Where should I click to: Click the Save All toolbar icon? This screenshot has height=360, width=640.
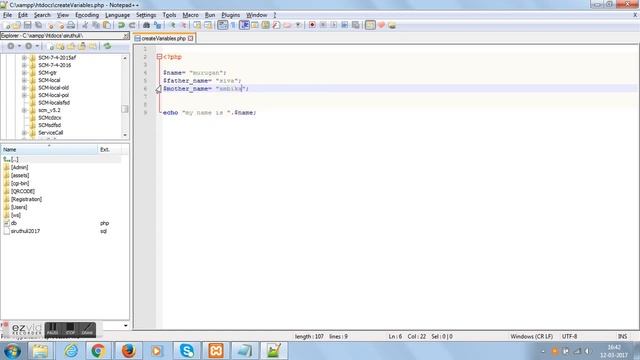pos(38,25)
